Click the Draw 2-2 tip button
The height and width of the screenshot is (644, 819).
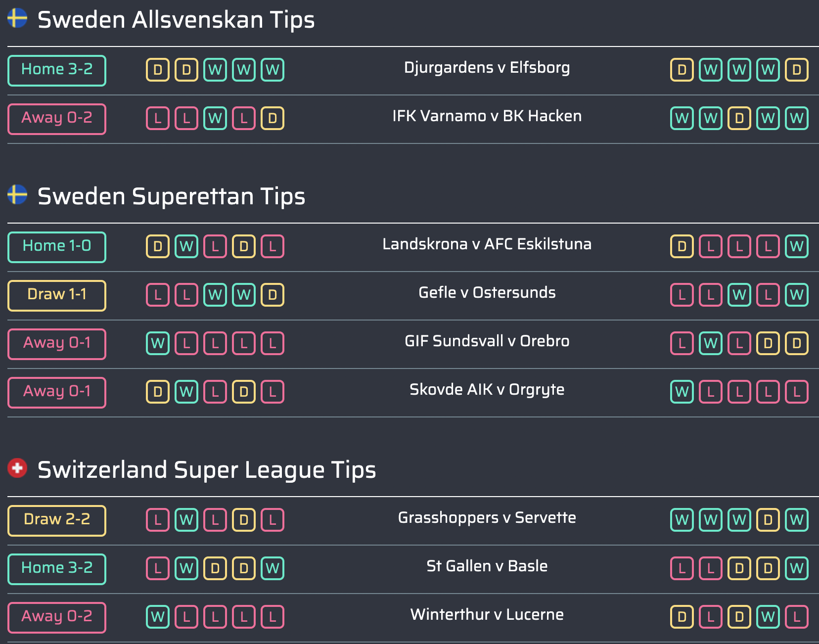click(57, 520)
